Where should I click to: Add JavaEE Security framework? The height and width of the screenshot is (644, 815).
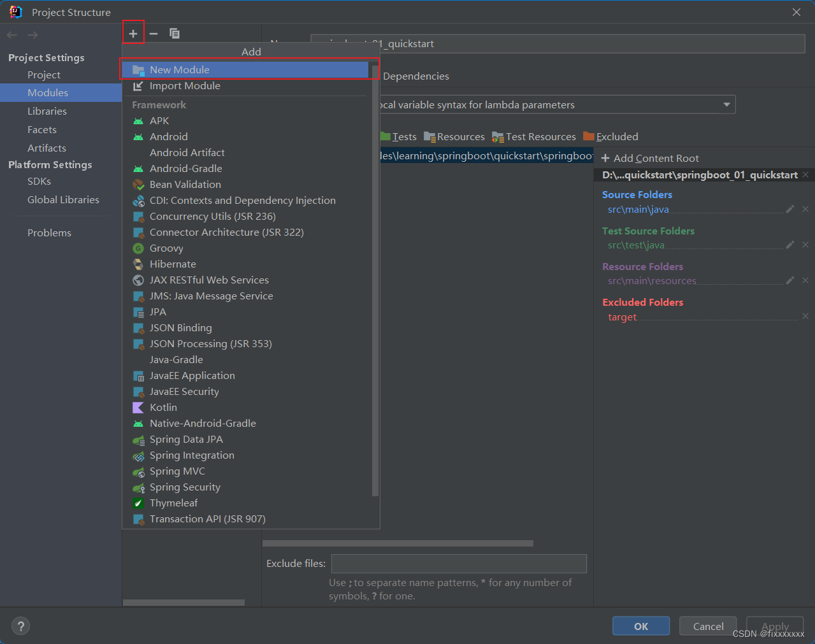coord(245,391)
